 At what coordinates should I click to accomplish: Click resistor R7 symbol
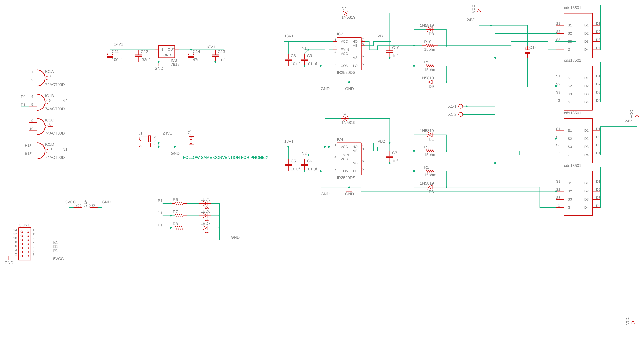(x=179, y=215)
